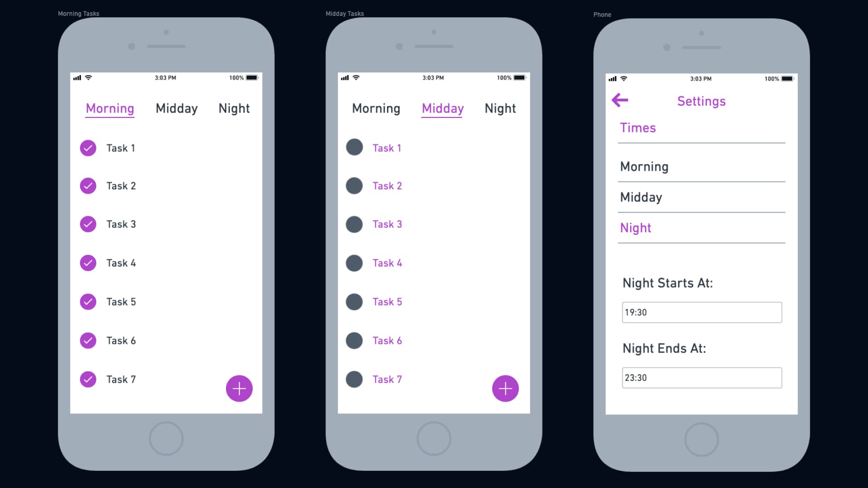
Task: Toggle the Task 5 checkbox on Morning screen
Action: [88, 301]
